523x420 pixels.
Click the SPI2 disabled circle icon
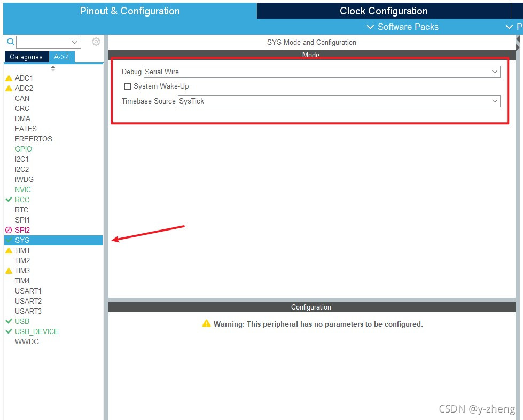coord(9,230)
